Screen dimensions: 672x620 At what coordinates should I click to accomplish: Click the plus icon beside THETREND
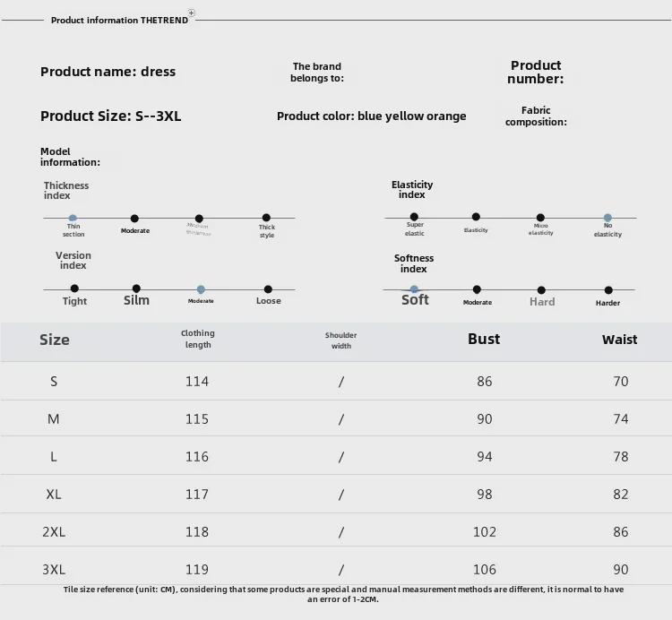(x=192, y=14)
